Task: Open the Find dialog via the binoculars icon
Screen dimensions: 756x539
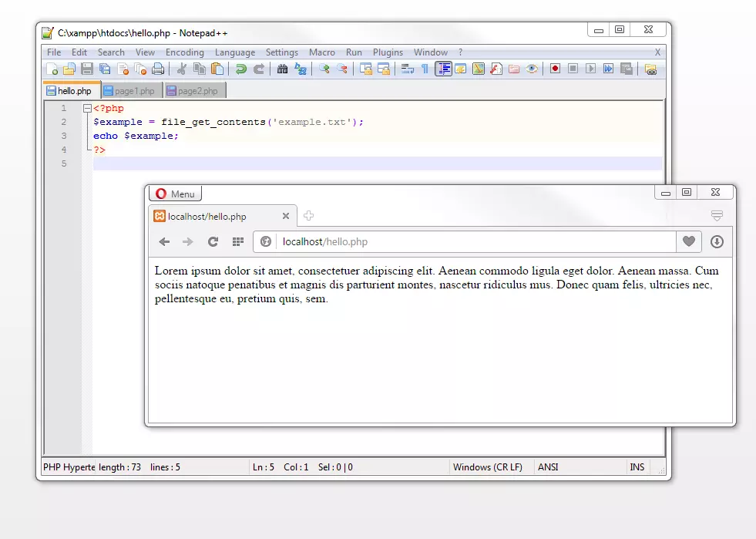Action: [x=281, y=69]
